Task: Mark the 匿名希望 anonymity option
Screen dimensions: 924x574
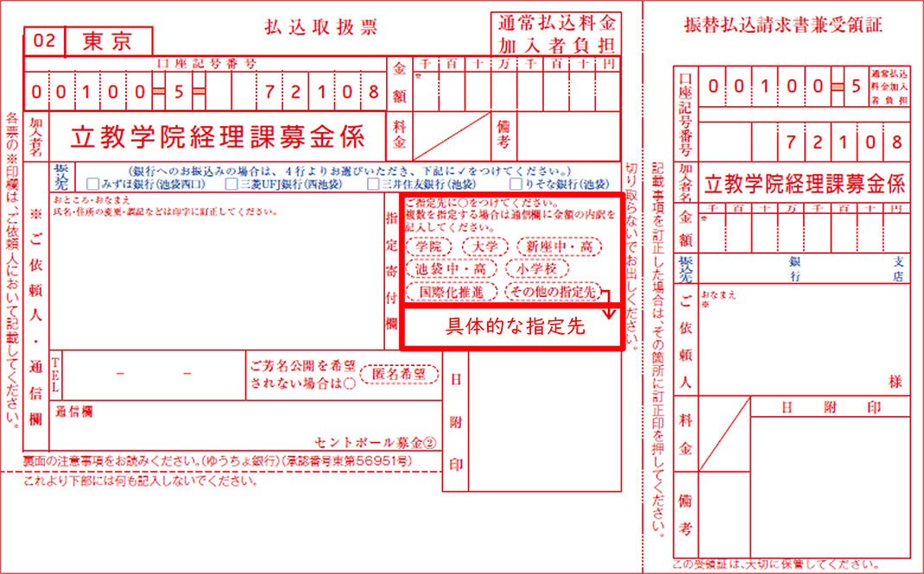Action: [x=399, y=375]
